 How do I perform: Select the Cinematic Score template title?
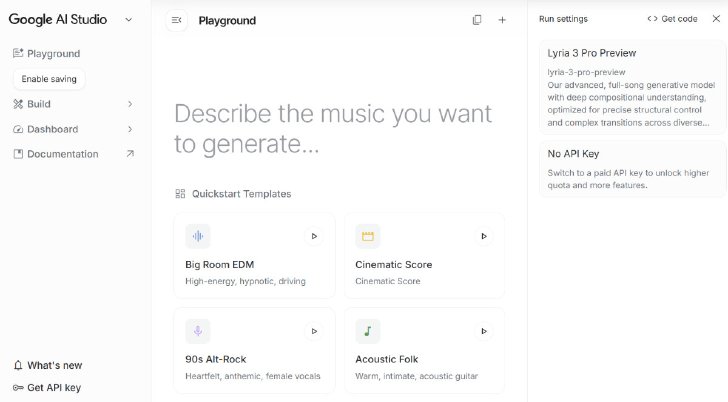click(x=394, y=265)
